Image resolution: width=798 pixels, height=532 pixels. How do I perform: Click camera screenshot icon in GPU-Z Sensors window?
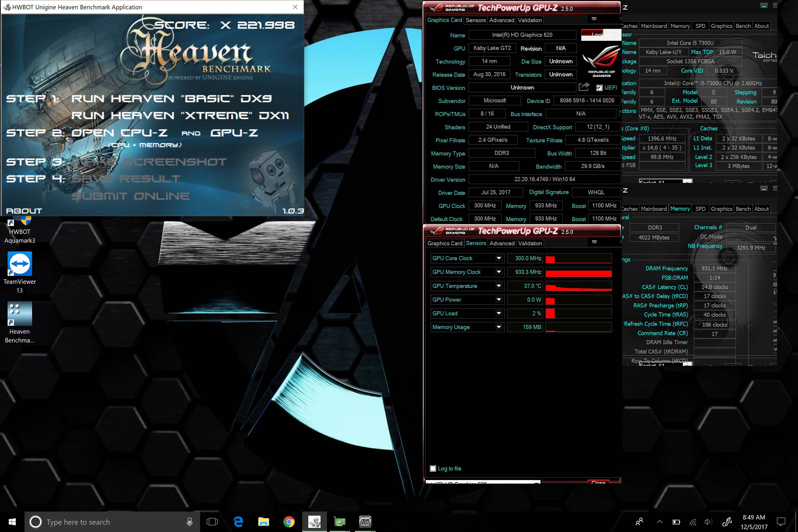(x=594, y=242)
